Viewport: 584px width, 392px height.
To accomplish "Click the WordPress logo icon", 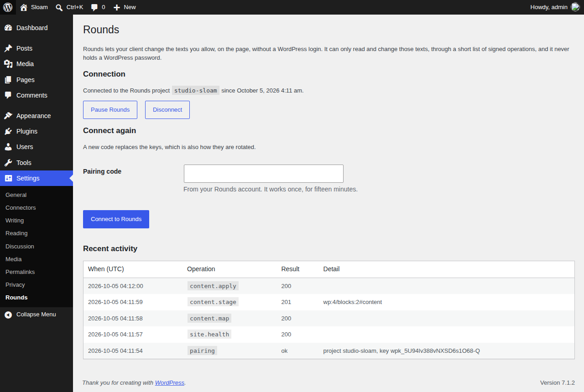I will 8,7.
